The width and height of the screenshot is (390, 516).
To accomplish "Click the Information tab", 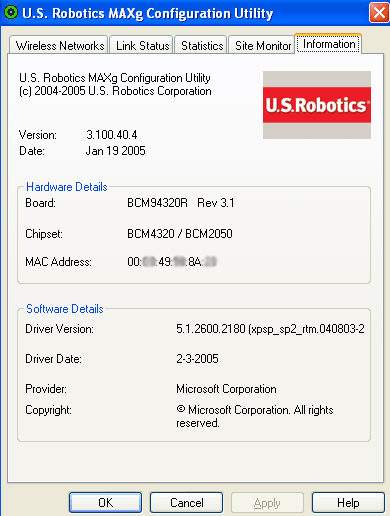I will [328, 44].
